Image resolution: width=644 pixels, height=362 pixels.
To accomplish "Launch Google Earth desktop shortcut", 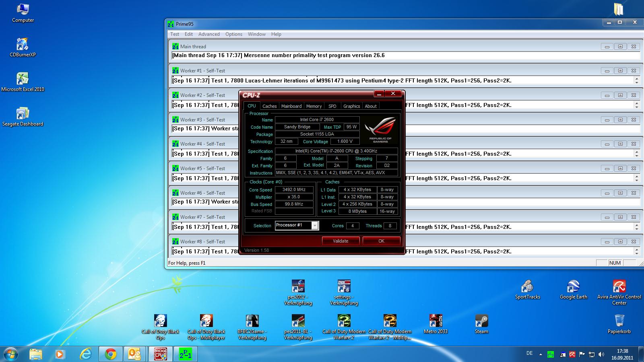I will point(573,287).
